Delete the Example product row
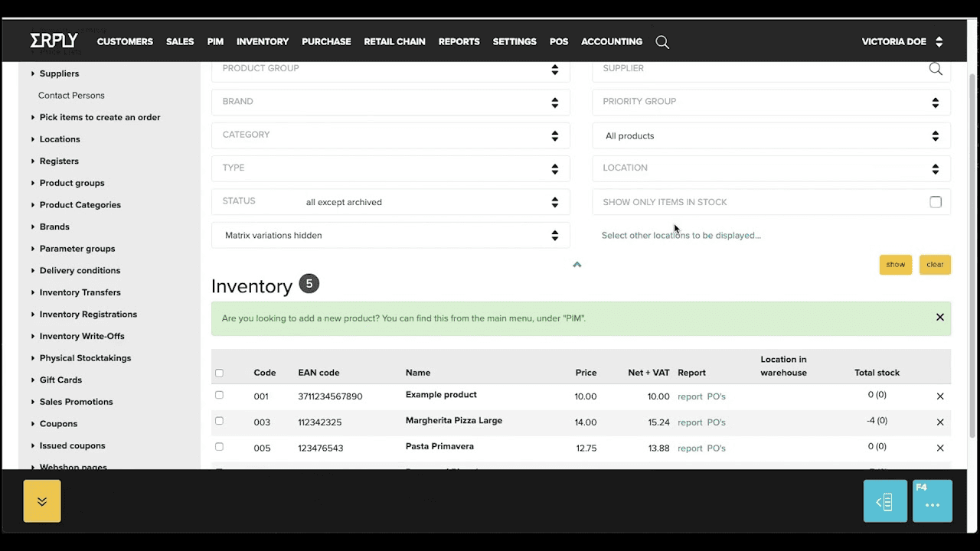This screenshot has width=980, height=551. pos(940,396)
